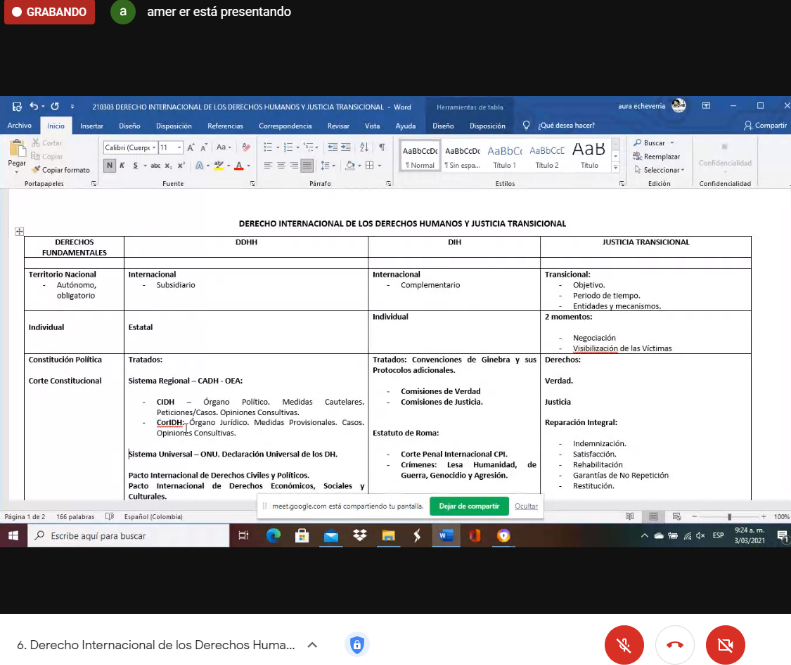791x665 pixels.
Task: Expand meeting details chevron in Meet bar
Action: click(x=312, y=644)
